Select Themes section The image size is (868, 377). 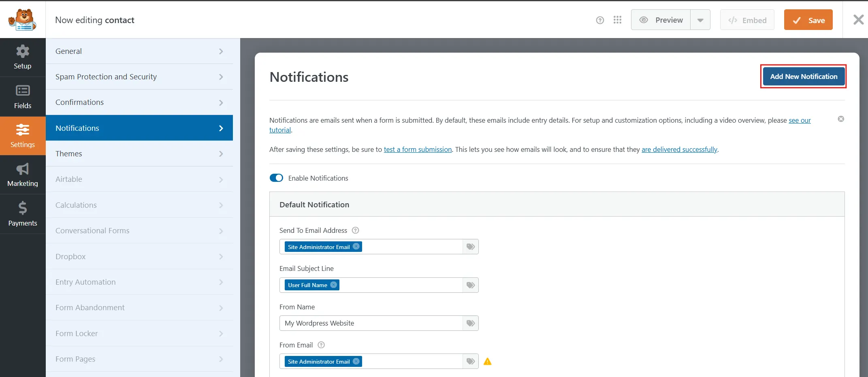pos(139,154)
